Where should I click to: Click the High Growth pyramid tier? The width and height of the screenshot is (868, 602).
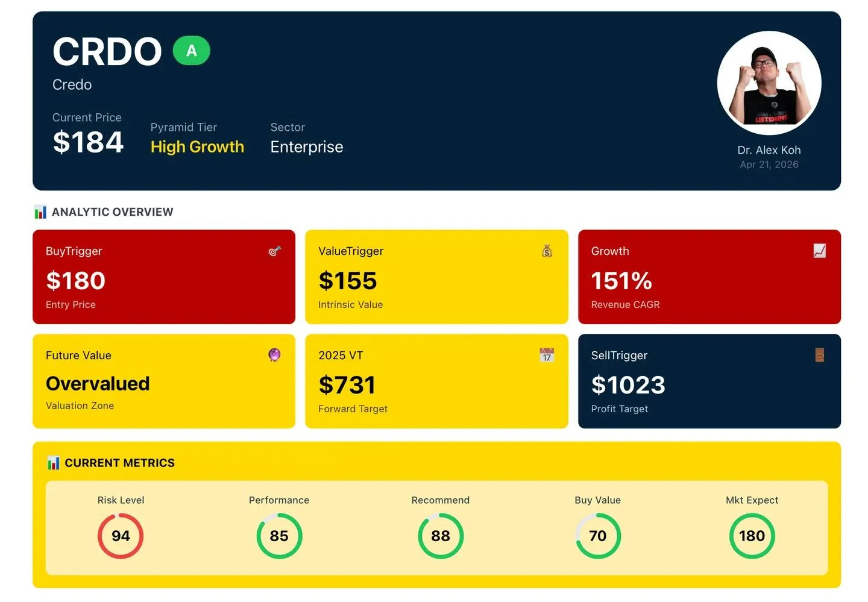coord(197,147)
